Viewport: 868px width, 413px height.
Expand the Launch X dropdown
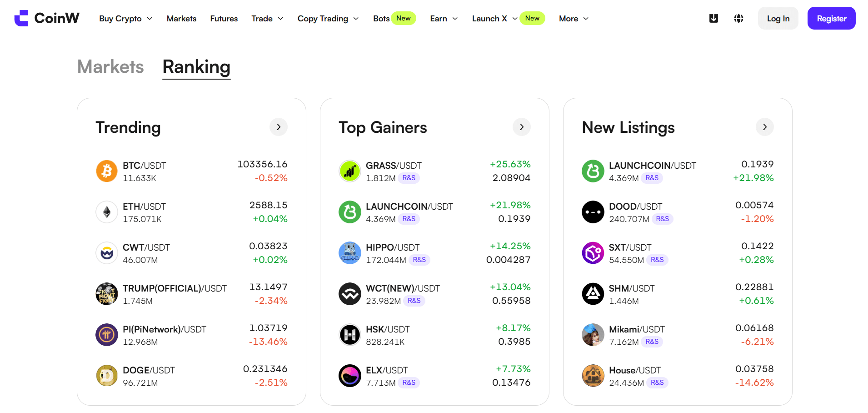click(495, 19)
